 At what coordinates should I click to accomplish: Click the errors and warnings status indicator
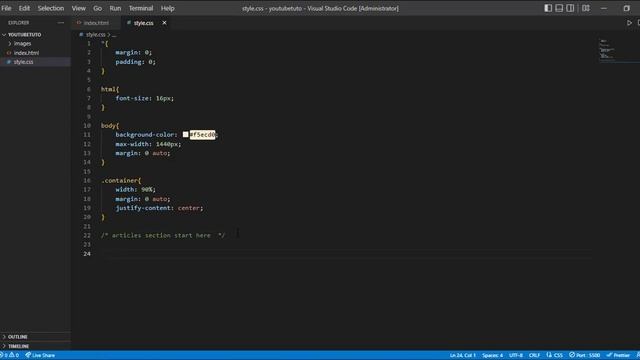coord(10,355)
